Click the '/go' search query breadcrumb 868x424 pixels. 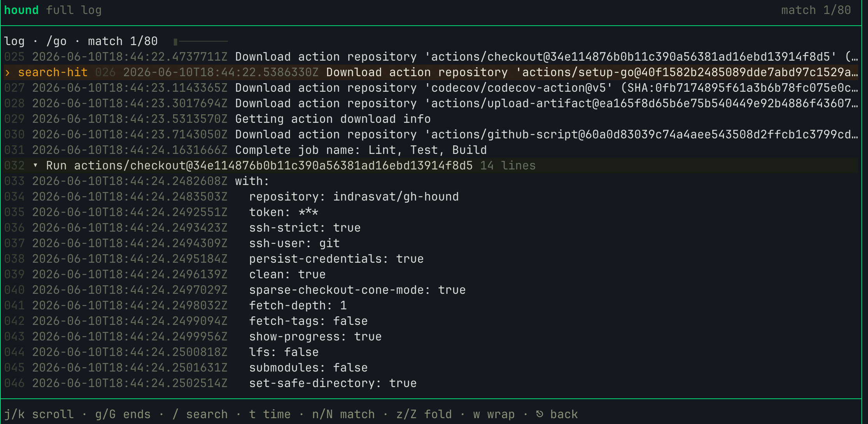point(56,41)
